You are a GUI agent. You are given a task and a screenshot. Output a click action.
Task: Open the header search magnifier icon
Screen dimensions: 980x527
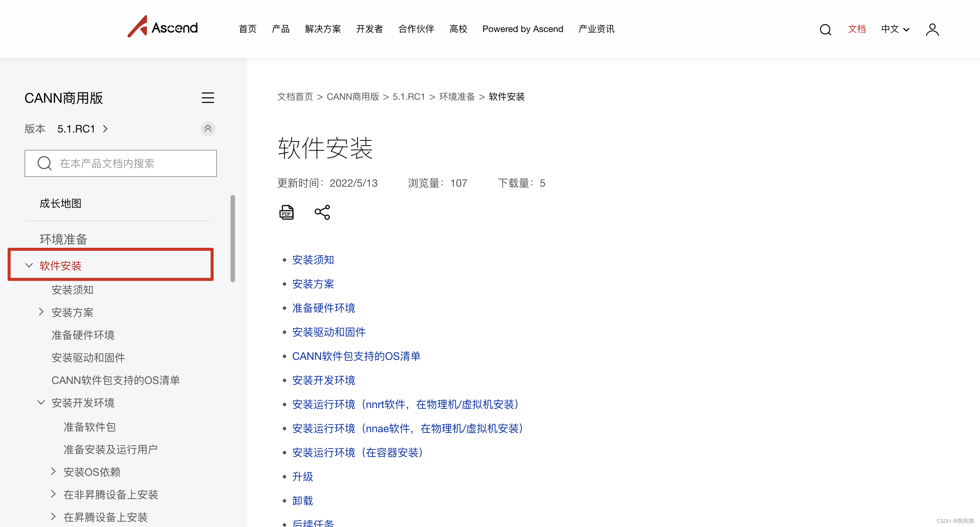click(x=825, y=29)
